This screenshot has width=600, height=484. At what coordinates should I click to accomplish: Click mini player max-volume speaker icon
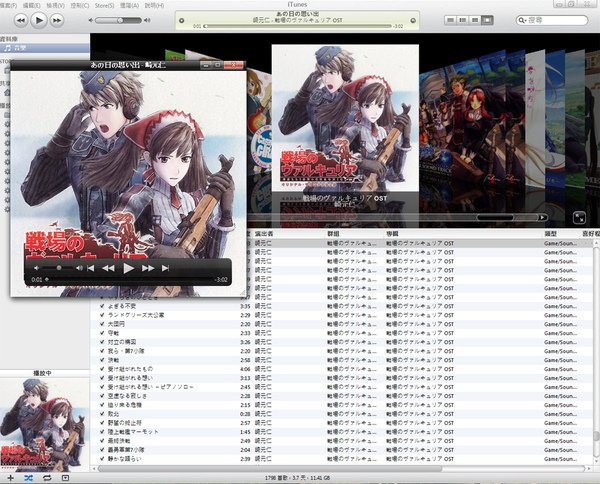pyautogui.click(x=79, y=268)
